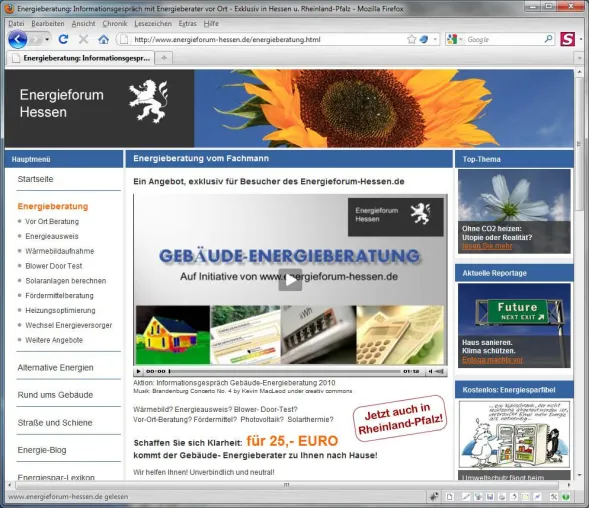
Task: Open the Vor Ort Beratung link
Action: (x=52, y=221)
